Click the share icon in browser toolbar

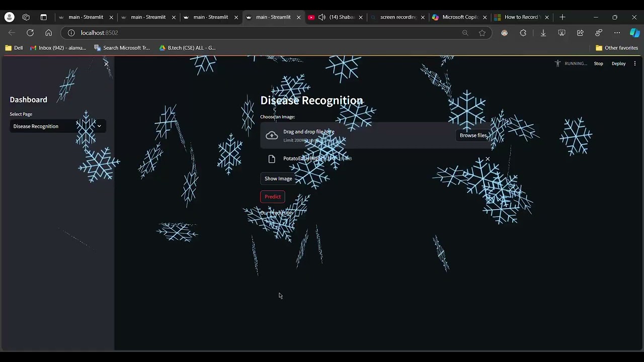coord(580,33)
